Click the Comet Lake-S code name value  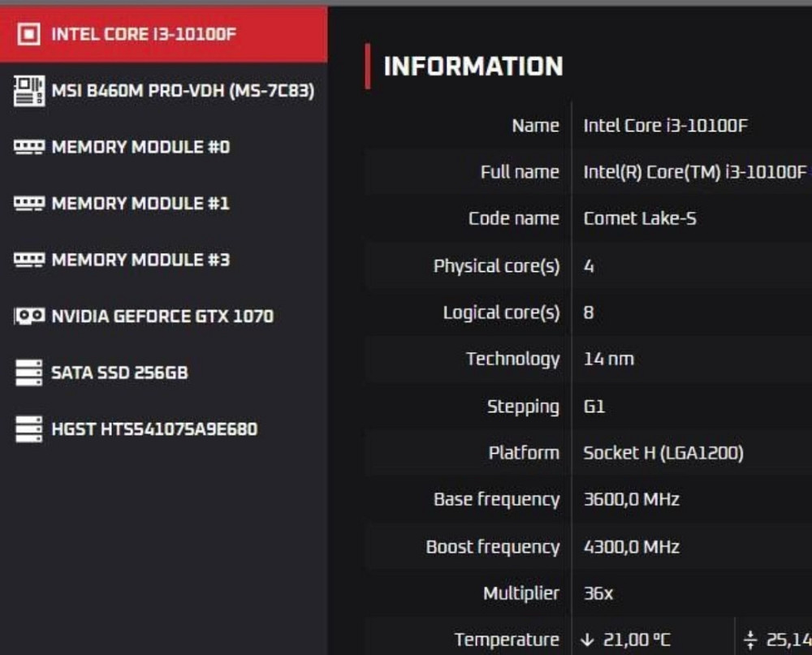(x=640, y=218)
